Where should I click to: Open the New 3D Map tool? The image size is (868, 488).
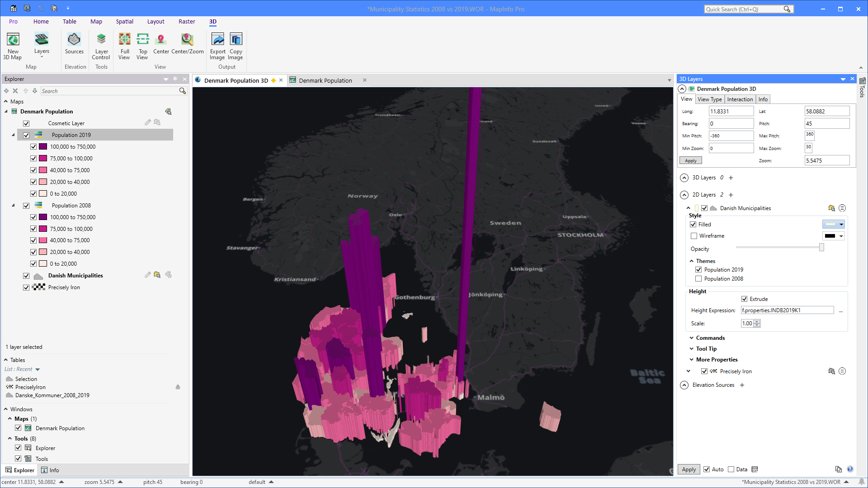pos(13,45)
